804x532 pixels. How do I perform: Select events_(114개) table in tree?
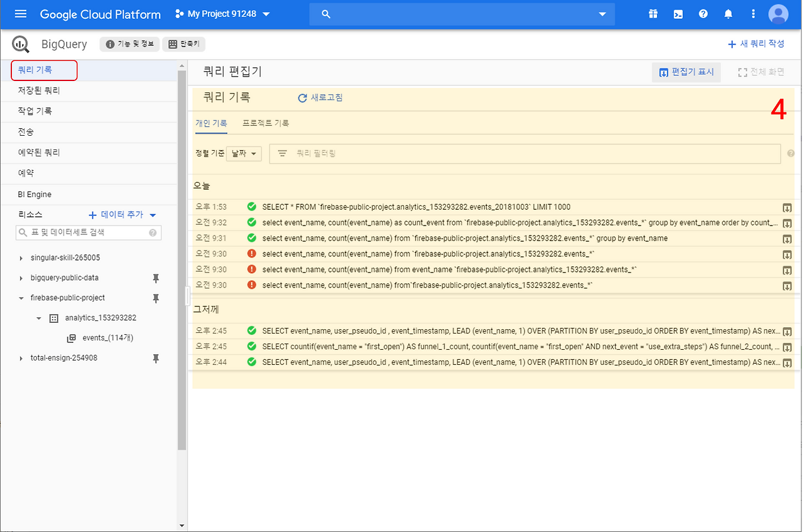108,338
